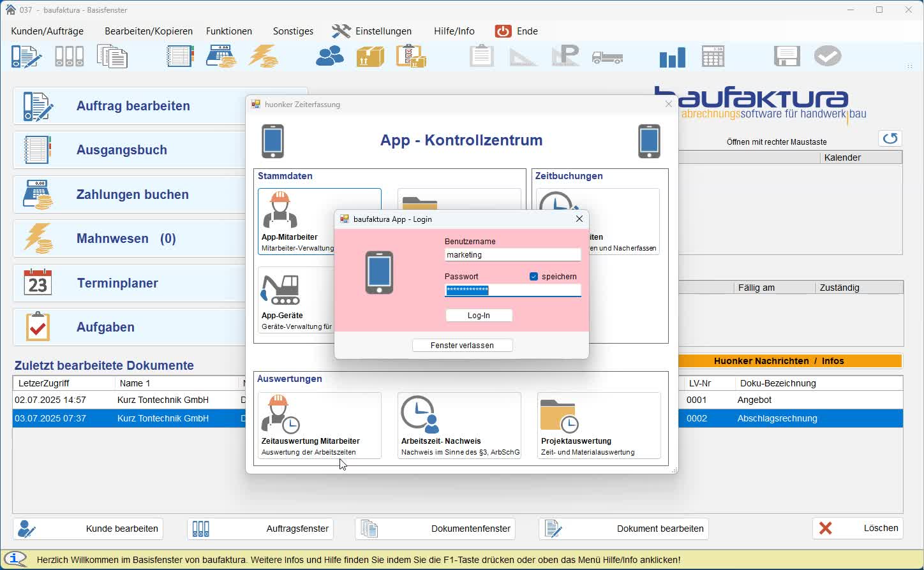Image resolution: width=924 pixels, height=570 pixels.
Task: Click the Auftragsfenster button
Action: tap(260, 529)
